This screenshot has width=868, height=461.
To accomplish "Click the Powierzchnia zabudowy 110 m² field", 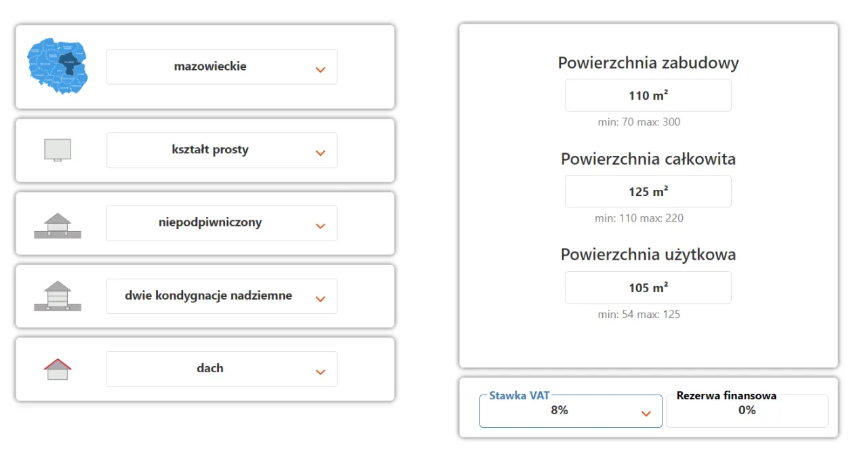I will (648, 96).
